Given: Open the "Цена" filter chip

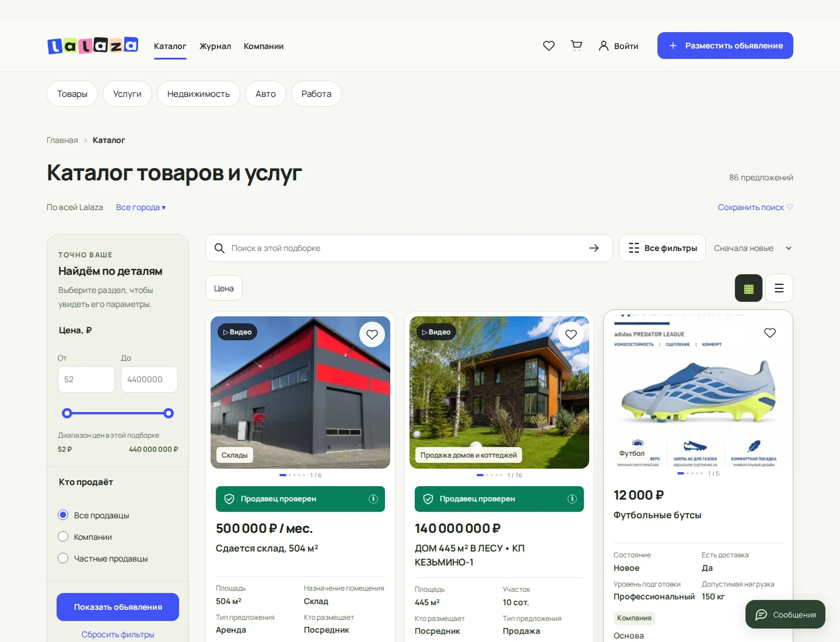Looking at the screenshot, I should tap(224, 288).
